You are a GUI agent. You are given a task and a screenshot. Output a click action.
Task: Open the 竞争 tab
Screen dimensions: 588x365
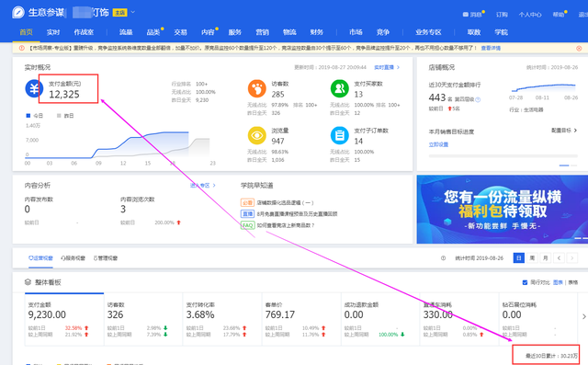(383, 32)
